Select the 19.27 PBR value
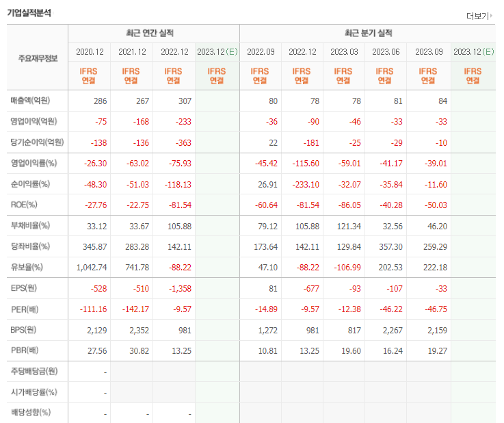 coord(437,351)
